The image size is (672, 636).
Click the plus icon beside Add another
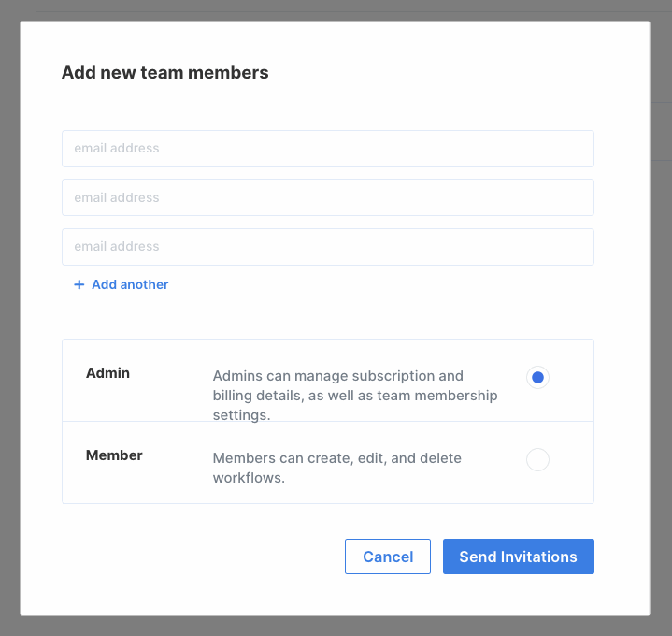[x=79, y=284]
